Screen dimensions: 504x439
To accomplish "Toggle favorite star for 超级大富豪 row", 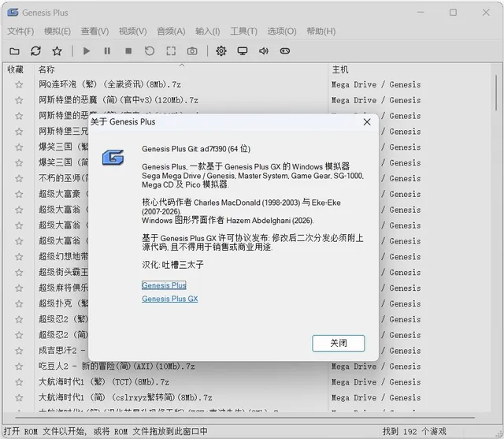I will pyautogui.click(x=19, y=194).
